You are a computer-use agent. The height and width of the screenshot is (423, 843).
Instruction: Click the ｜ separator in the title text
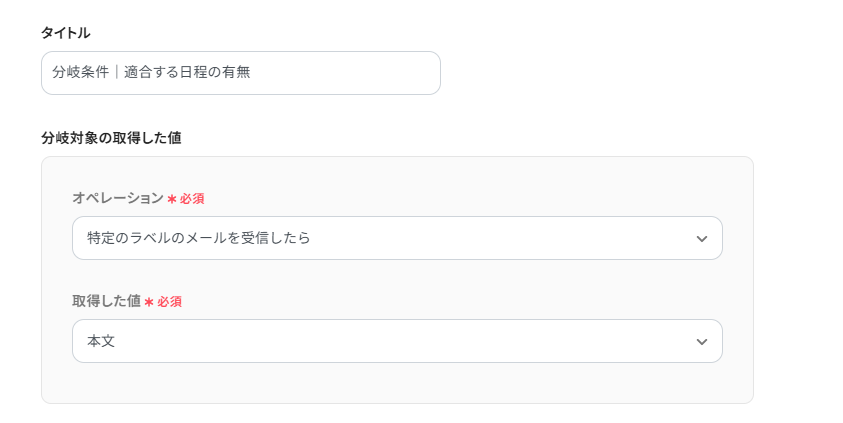coord(116,73)
